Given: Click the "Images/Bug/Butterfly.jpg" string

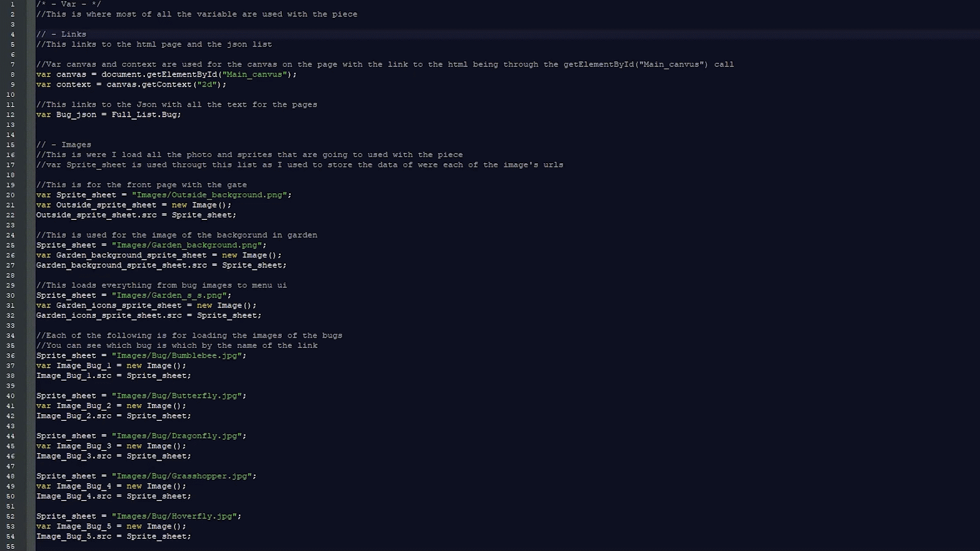Looking at the screenshot, I should pyautogui.click(x=177, y=396).
